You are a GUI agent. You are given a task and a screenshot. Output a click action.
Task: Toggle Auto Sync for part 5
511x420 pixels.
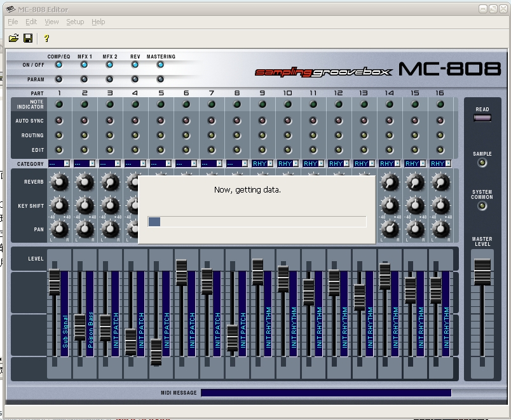161,121
